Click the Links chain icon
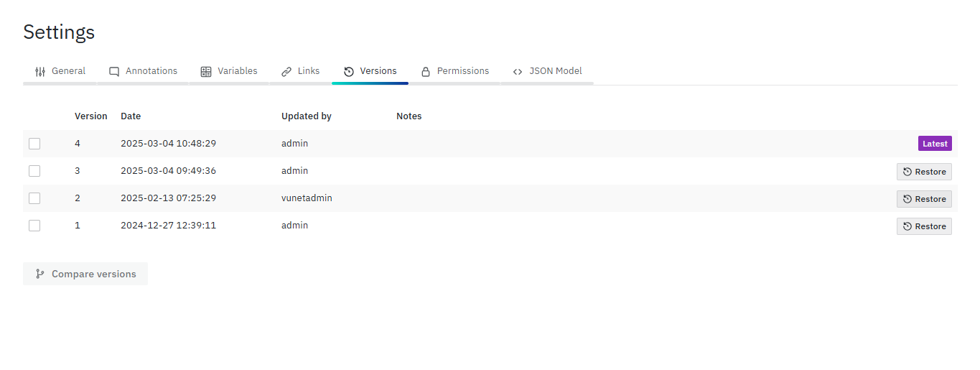The height and width of the screenshot is (370, 980). click(x=286, y=72)
